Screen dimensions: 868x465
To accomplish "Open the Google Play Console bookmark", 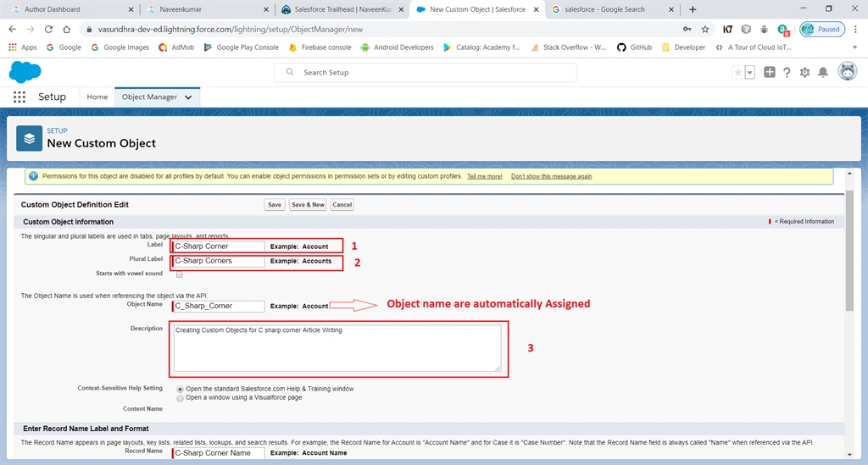I will click(x=242, y=47).
